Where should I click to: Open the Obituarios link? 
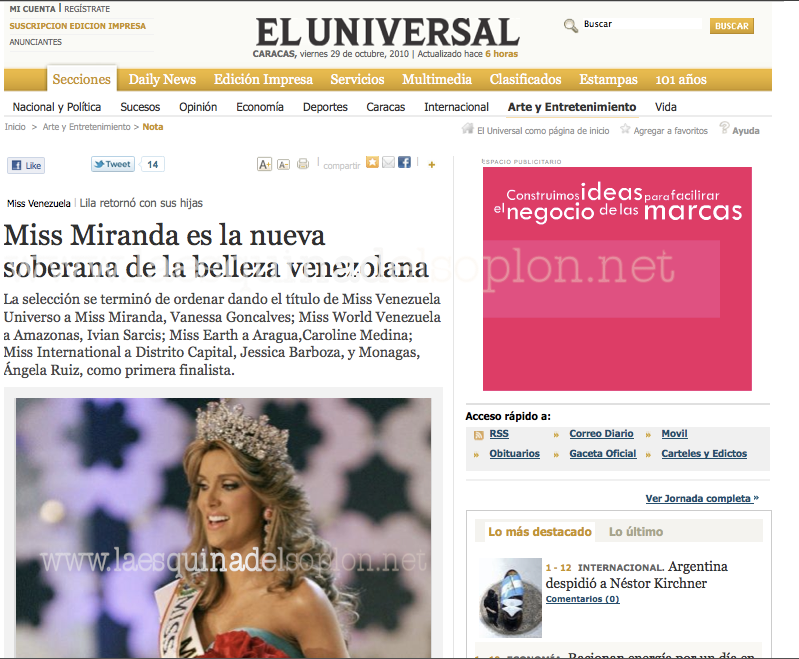(x=514, y=454)
